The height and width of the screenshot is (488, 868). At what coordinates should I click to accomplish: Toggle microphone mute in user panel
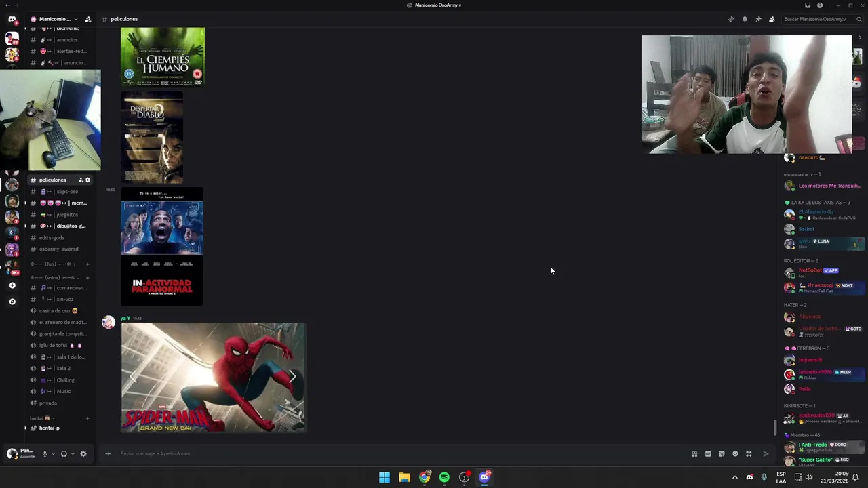tap(45, 454)
